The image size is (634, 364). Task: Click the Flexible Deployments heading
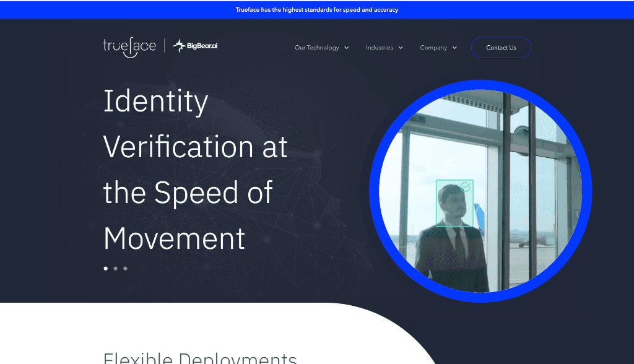coord(200,358)
